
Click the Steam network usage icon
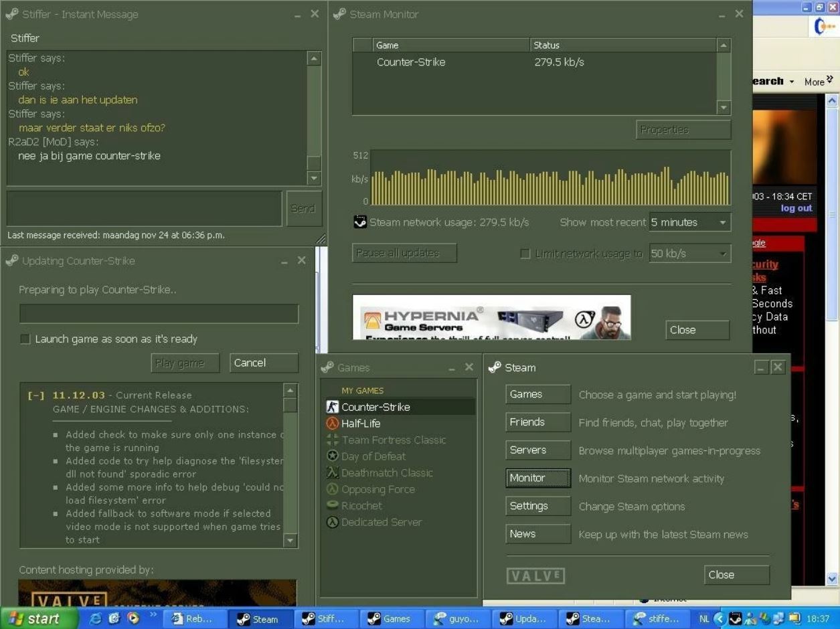coord(360,222)
